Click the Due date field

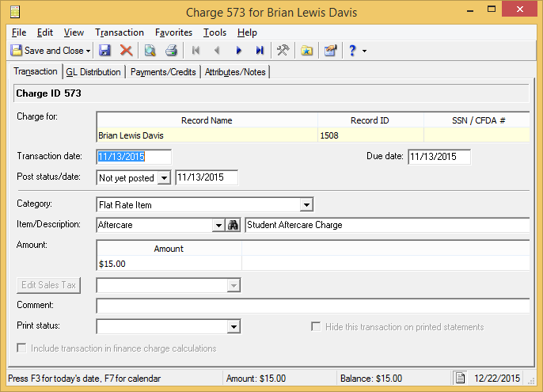click(x=439, y=157)
